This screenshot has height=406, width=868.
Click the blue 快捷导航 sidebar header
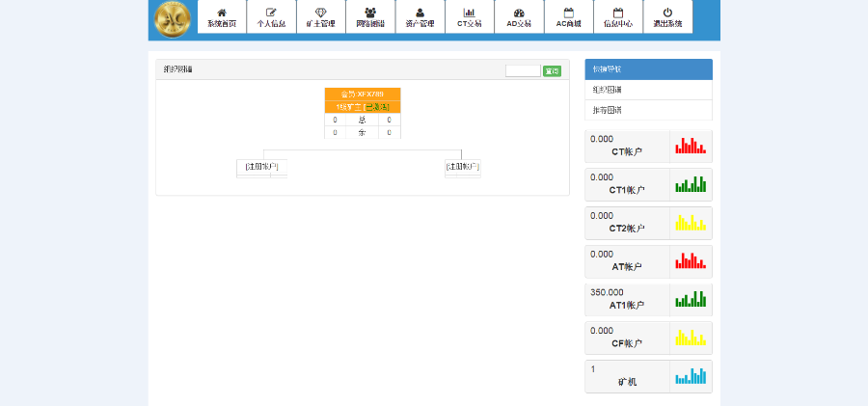coord(648,69)
